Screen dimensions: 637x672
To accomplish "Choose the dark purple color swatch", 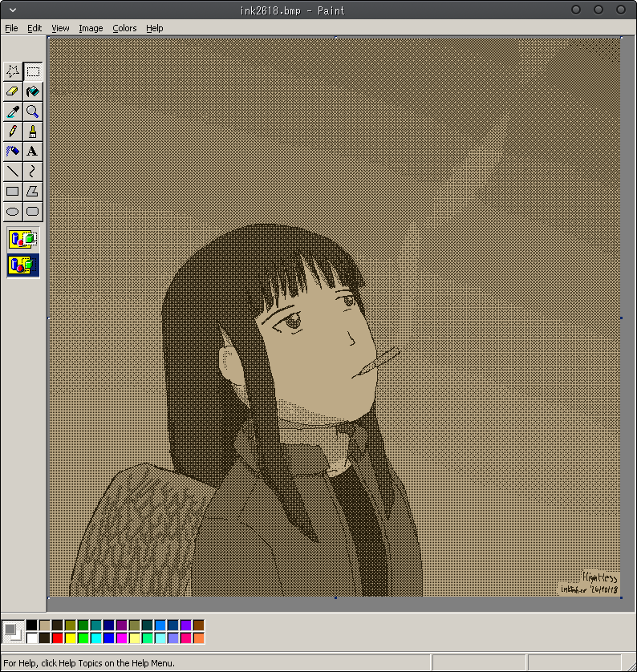I will (x=122, y=625).
